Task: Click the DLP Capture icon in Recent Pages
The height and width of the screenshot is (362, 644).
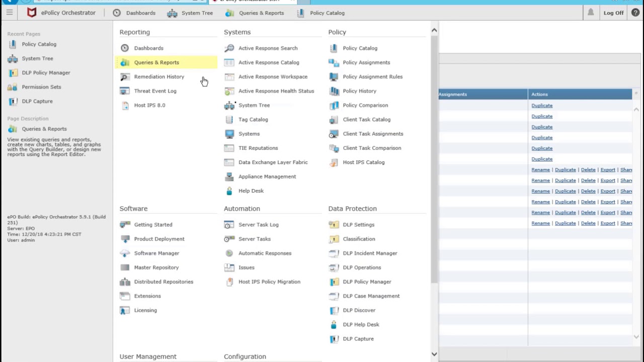Action: click(x=13, y=101)
